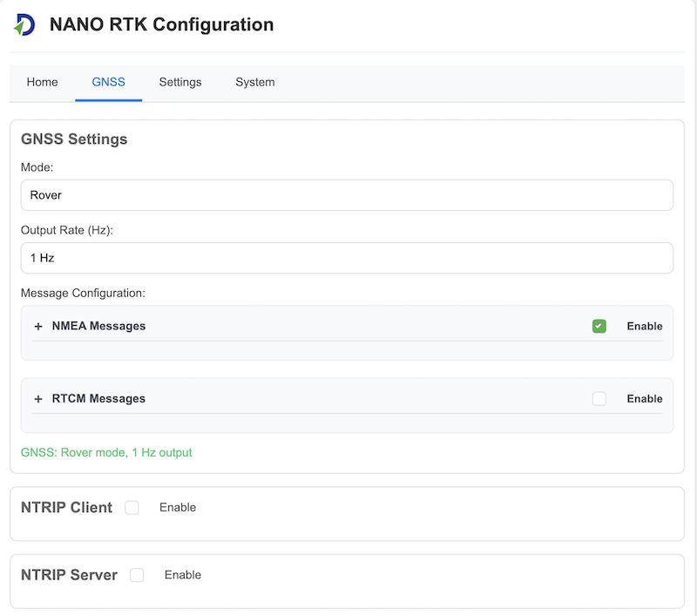Go to the System tab
Image resolution: width=697 pixels, height=616 pixels.
254,82
